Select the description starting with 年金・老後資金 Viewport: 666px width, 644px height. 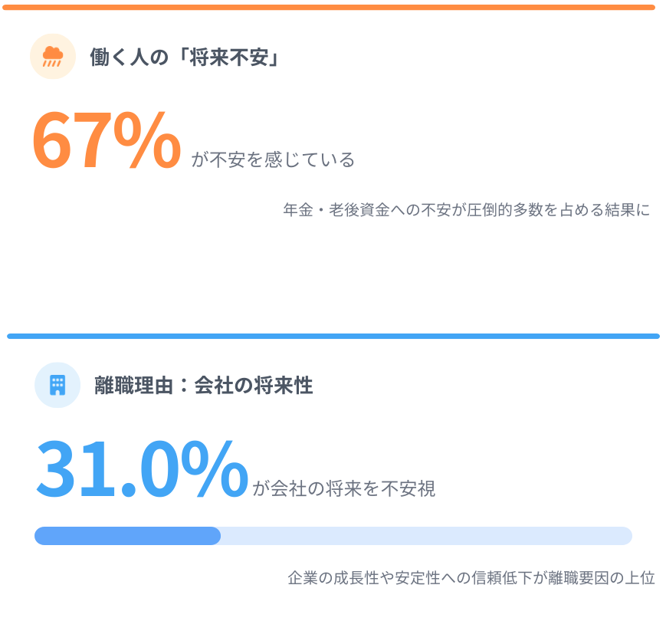pos(466,210)
